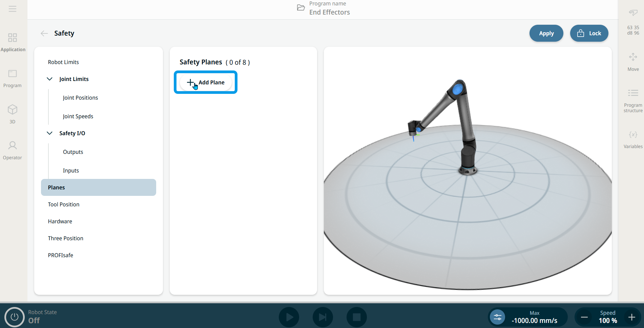Select Tool Position in safety menu
The height and width of the screenshot is (328, 644).
click(64, 204)
